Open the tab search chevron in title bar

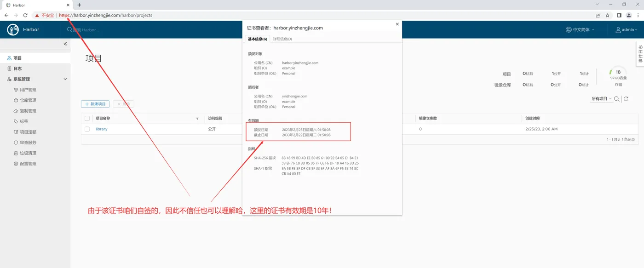pyautogui.click(x=597, y=4)
